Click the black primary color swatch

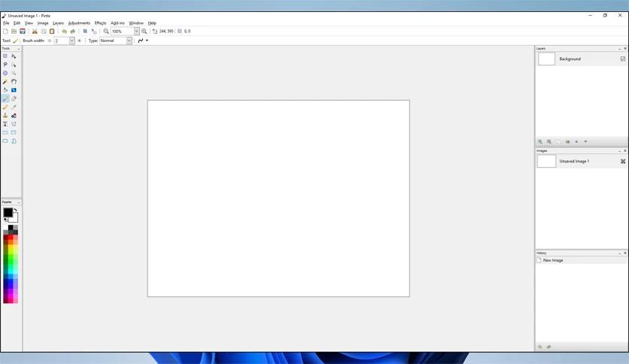(8, 213)
